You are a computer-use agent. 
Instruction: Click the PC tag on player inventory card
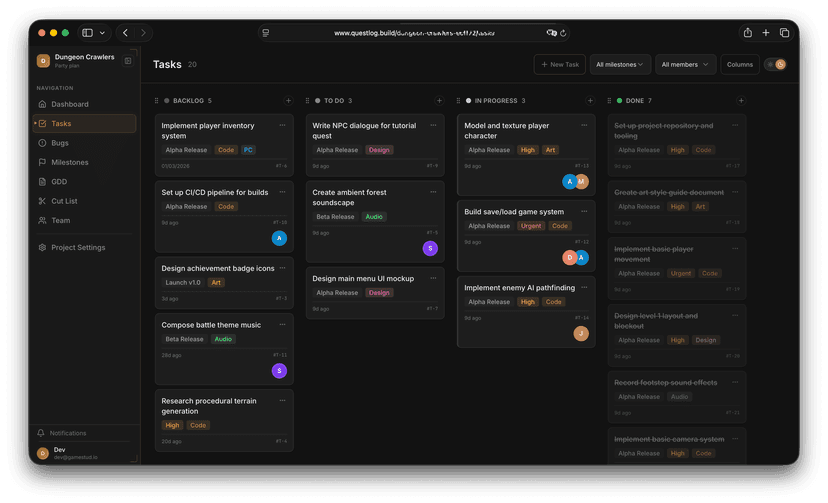click(x=248, y=150)
